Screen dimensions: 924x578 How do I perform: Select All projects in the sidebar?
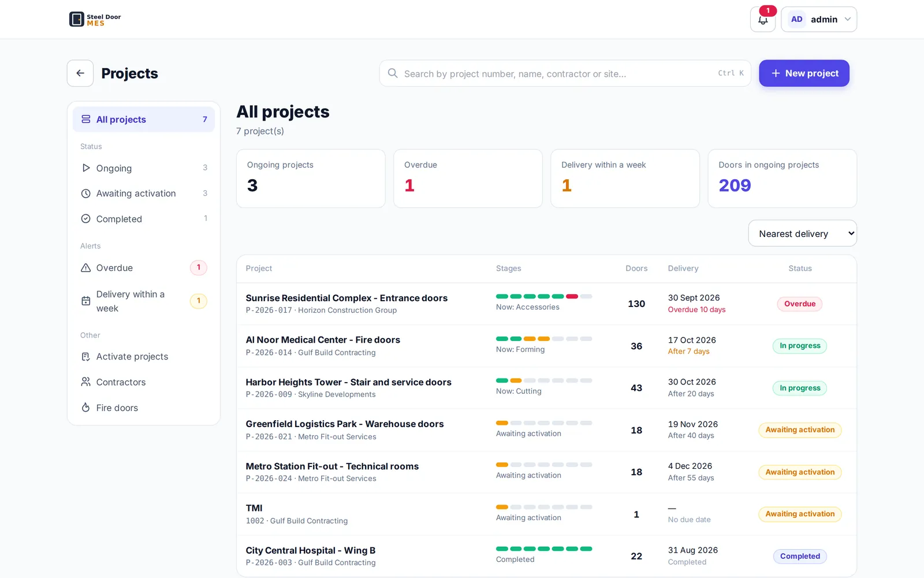tap(144, 119)
